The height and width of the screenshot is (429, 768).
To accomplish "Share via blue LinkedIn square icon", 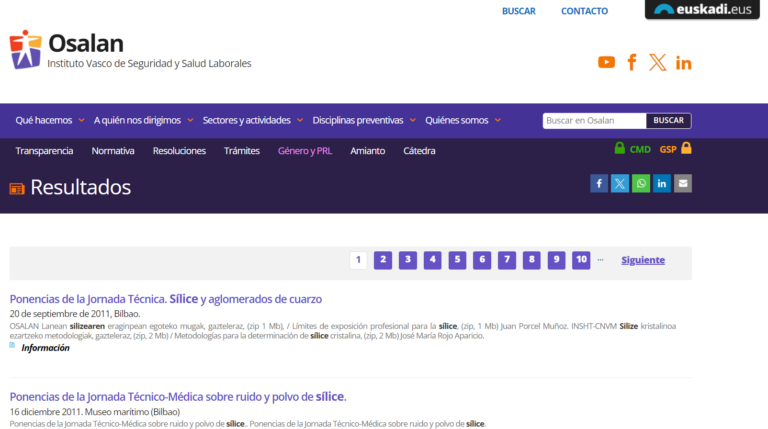I will point(662,184).
